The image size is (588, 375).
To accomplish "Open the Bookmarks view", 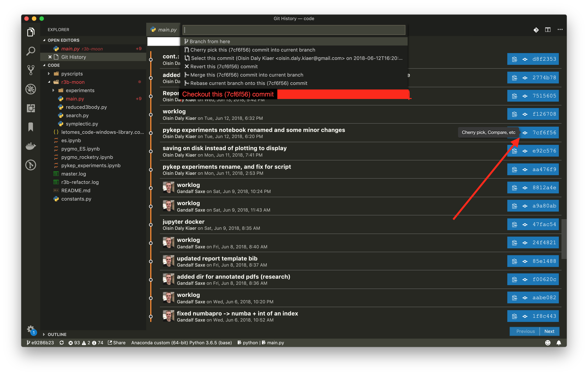I will (x=30, y=127).
